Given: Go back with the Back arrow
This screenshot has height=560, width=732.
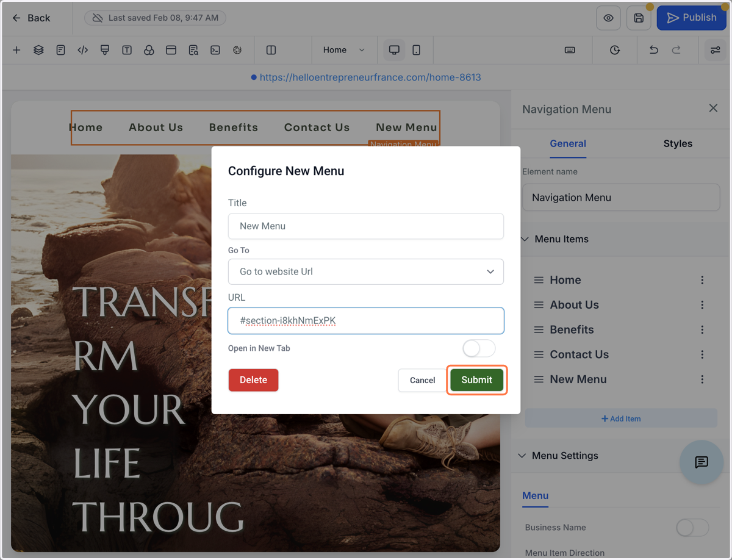Looking at the screenshot, I should pyautogui.click(x=31, y=18).
